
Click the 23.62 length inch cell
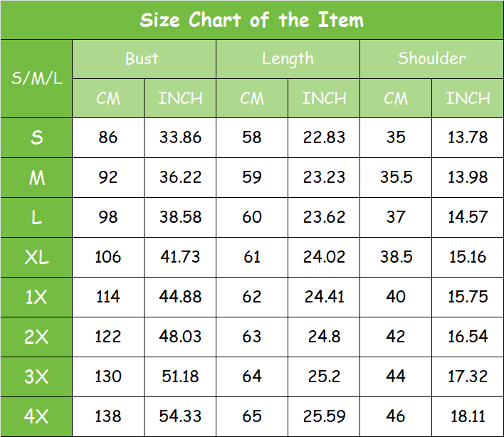point(324,217)
